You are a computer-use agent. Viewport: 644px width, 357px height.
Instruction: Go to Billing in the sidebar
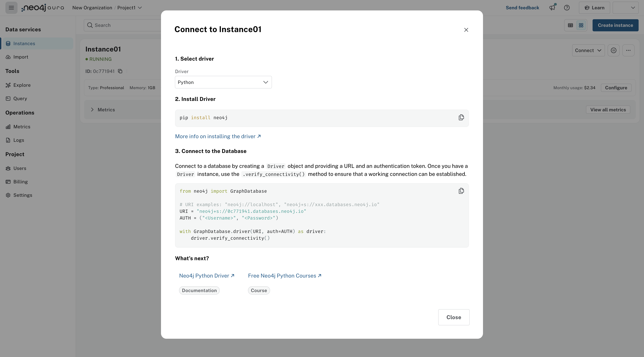(x=20, y=182)
